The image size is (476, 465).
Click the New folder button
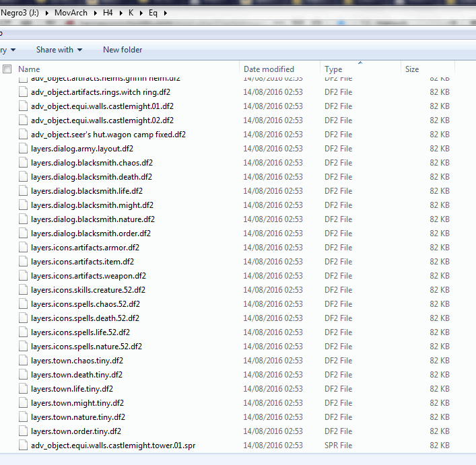pyautogui.click(x=123, y=50)
